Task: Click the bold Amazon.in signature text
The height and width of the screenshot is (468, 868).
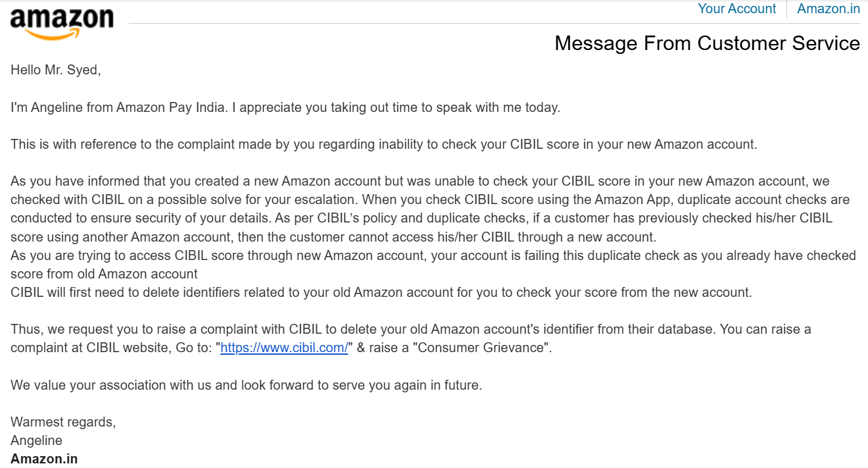Action: point(44,459)
